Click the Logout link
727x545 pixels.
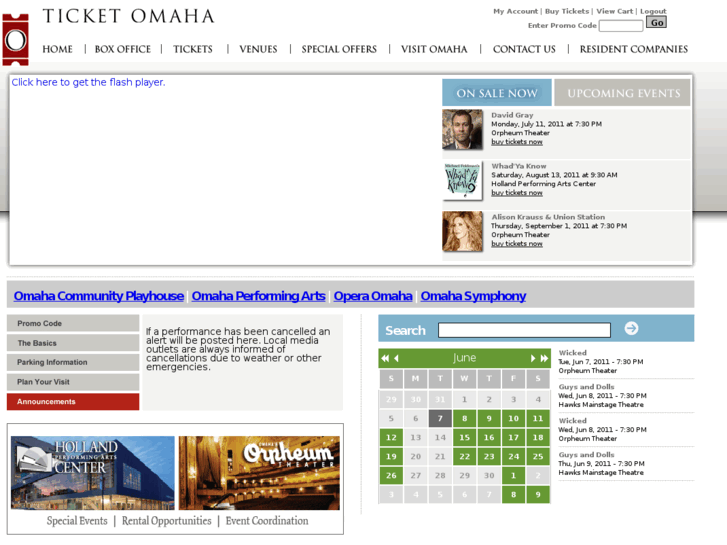653,11
